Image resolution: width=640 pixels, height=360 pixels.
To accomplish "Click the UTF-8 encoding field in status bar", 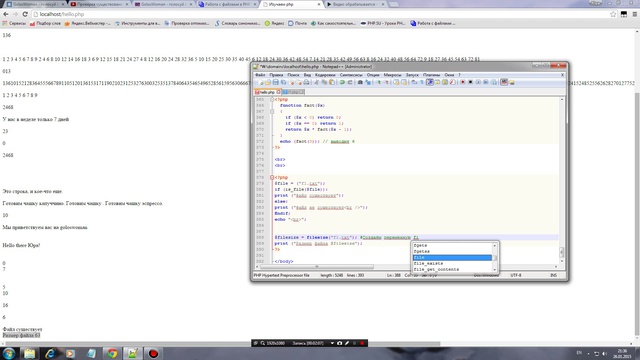I will [x=516, y=276].
